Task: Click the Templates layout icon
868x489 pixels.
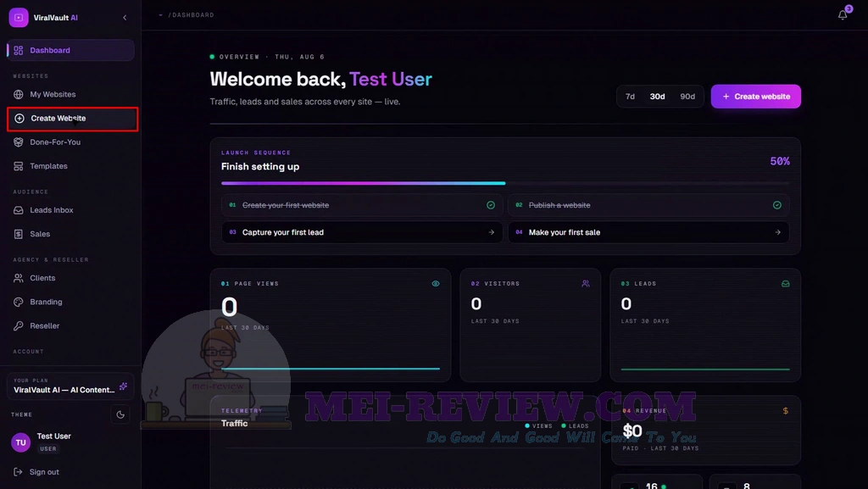Action: click(x=19, y=166)
